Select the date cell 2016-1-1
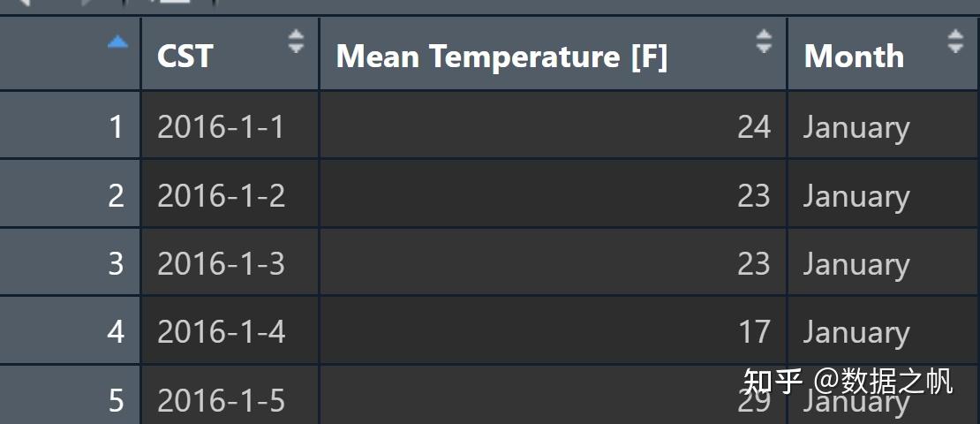 coord(221,127)
